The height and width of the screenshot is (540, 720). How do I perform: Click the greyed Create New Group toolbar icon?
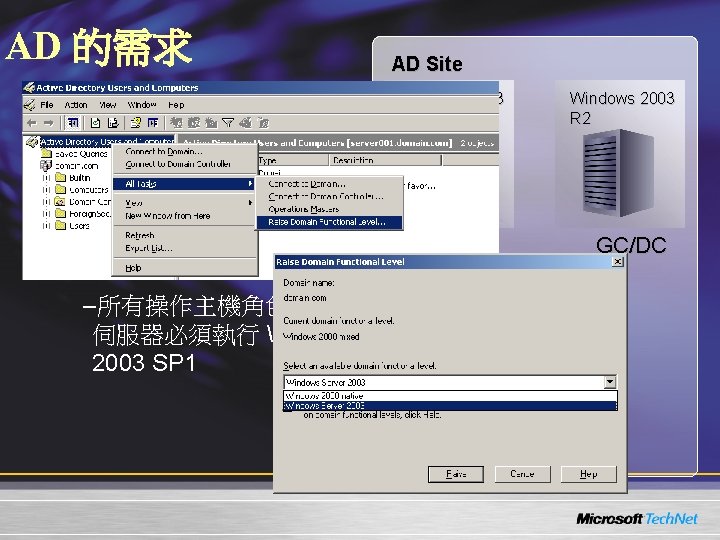tap(194, 123)
